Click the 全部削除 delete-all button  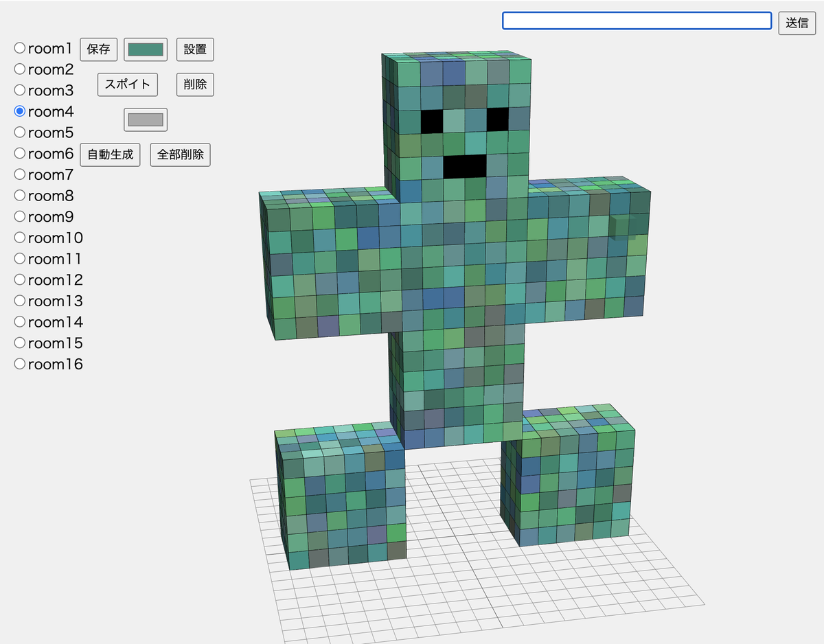click(x=181, y=154)
